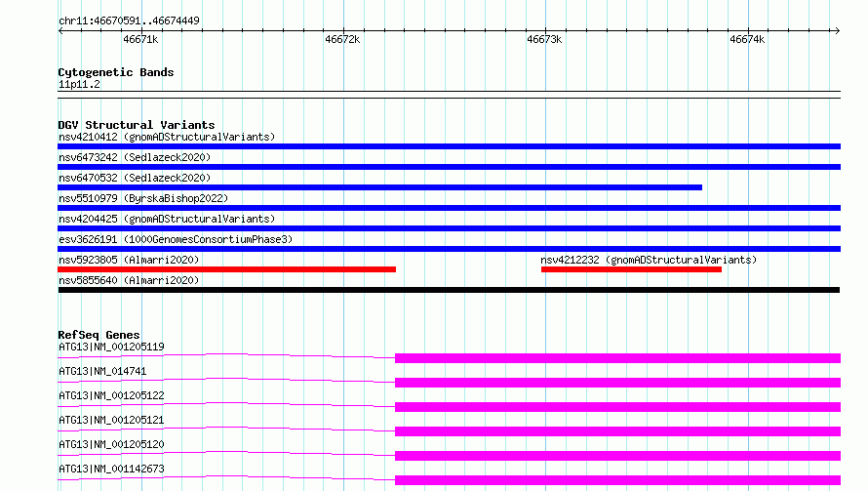Image resolution: width=868 pixels, height=491 pixels.
Task: Open variant label nsv4204425 (gnomADStructuralVariants)
Action: pyautogui.click(x=167, y=219)
